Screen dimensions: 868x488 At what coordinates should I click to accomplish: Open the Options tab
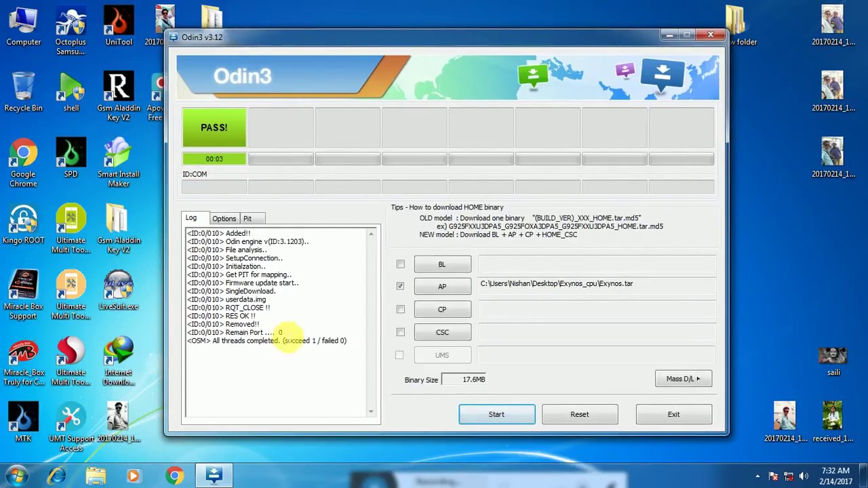click(224, 219)
